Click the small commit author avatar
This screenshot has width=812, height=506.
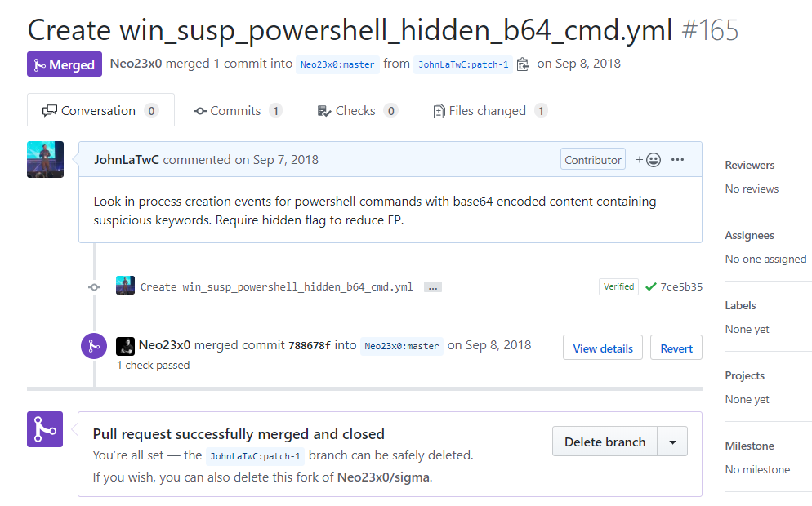[125, 286]
